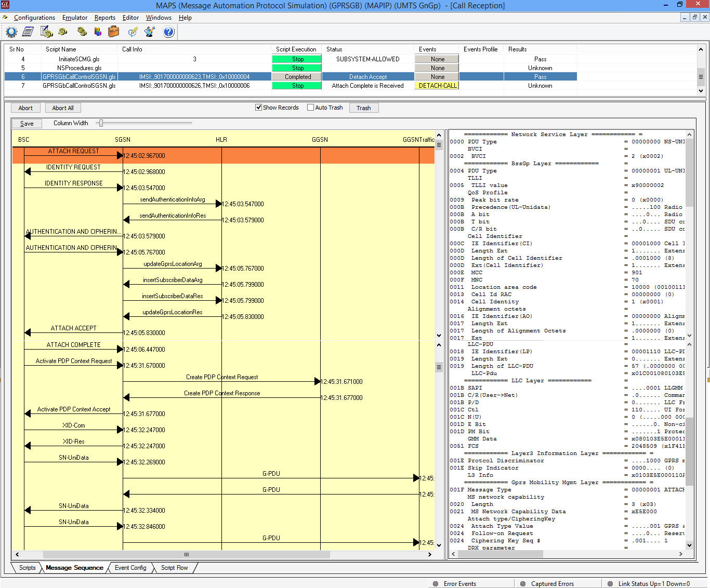Stop the NSProcedures.gls script execution
Viewport: 710px width, 588px height.
pyautogui.click(x=297, y=68)
